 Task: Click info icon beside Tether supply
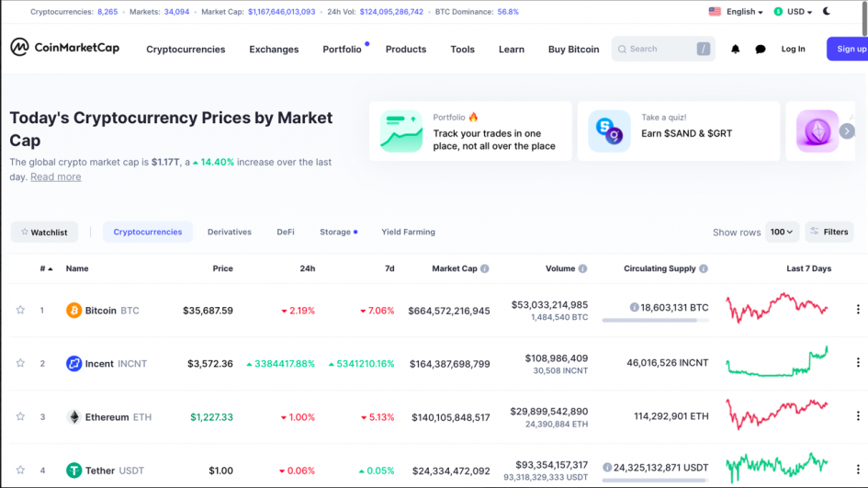607,468
